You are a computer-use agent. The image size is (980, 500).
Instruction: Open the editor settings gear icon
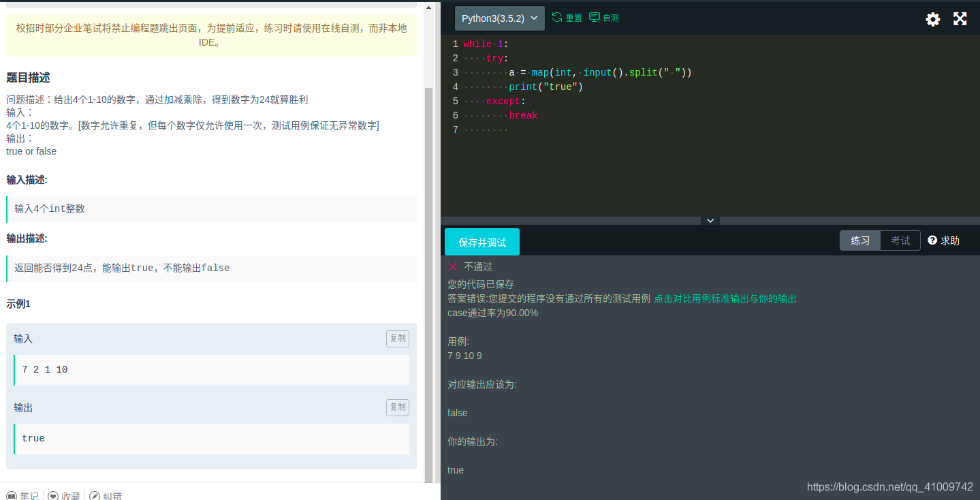933,19
